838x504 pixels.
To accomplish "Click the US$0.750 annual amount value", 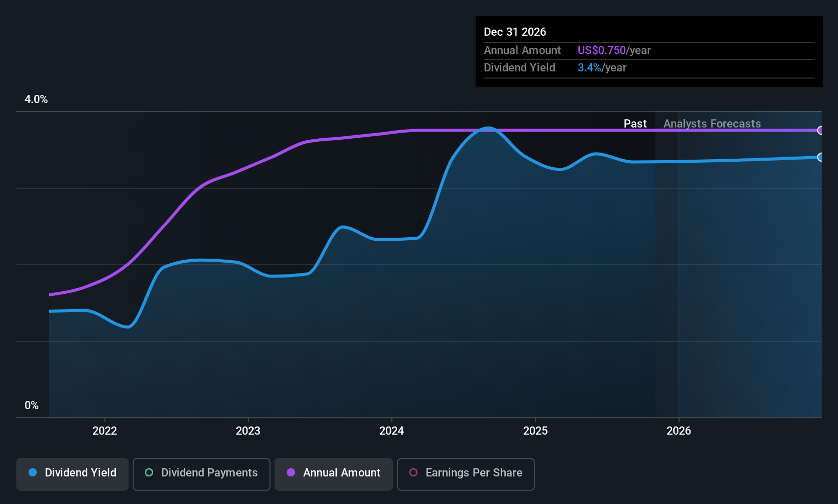I will click(601, 51).
